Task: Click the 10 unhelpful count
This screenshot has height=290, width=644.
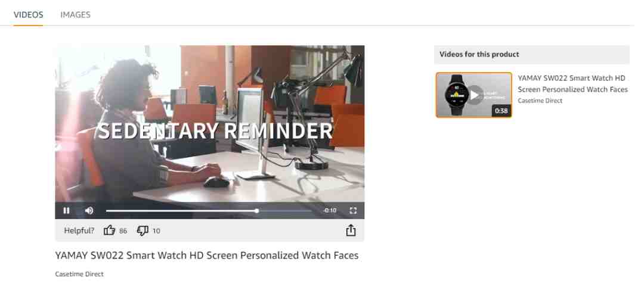Action: 156,231
